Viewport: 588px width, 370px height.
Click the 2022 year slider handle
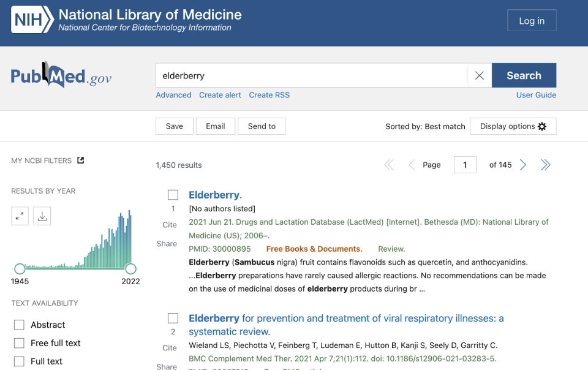click(130, 269)
